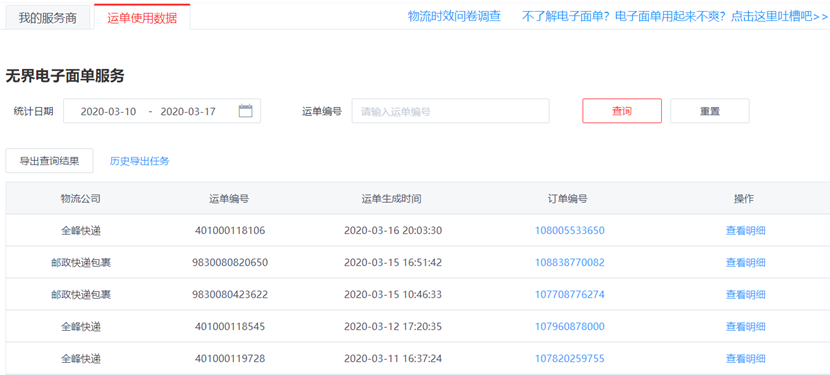Open order number 107820259755
Viewport: 830px width, 375px height.
(570, 359)
